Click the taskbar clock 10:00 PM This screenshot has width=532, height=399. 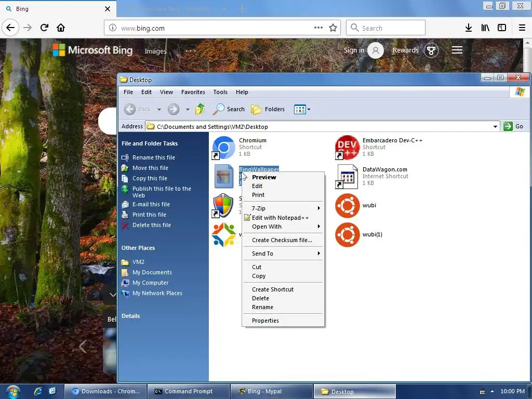[x=512, y=391]
